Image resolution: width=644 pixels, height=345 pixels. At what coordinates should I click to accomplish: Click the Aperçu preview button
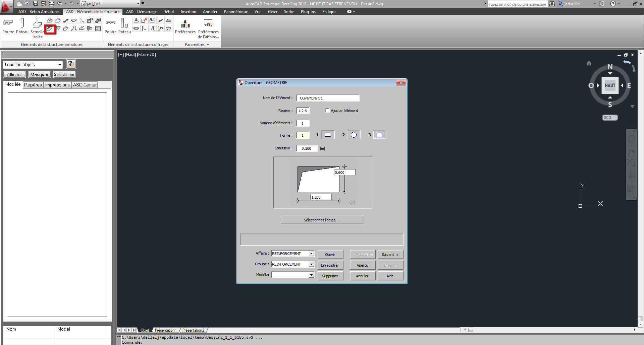(x=362, y=265)
